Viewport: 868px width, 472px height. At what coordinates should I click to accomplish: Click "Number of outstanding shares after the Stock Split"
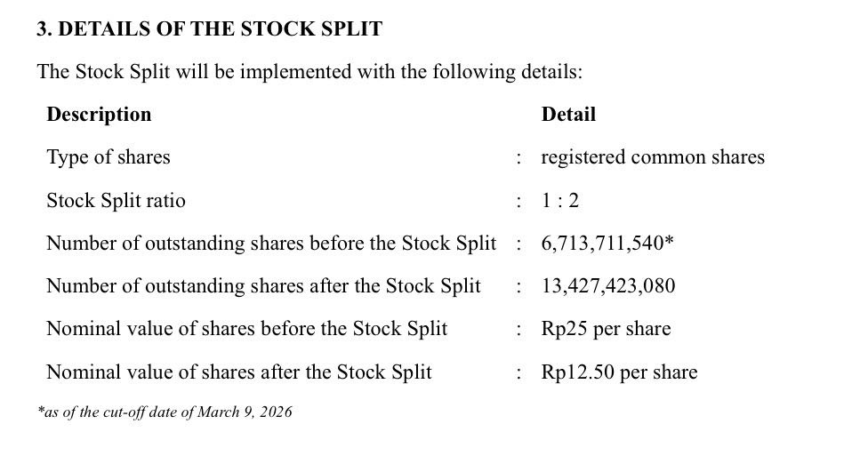(x=263, y=286)
